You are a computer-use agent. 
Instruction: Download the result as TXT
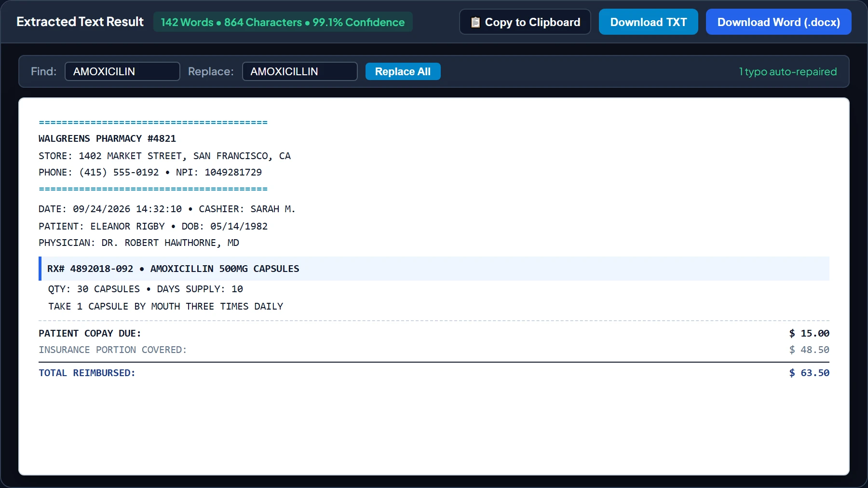(648, 22)
